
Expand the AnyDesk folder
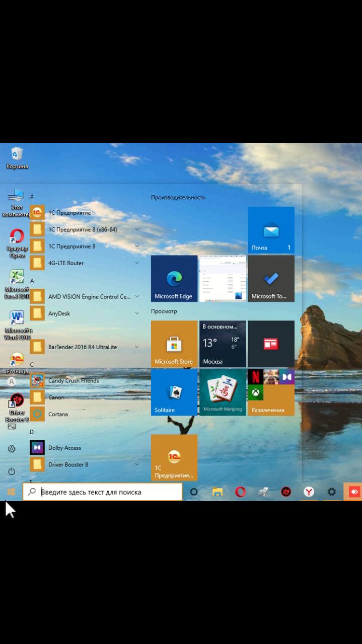point(85,313)
